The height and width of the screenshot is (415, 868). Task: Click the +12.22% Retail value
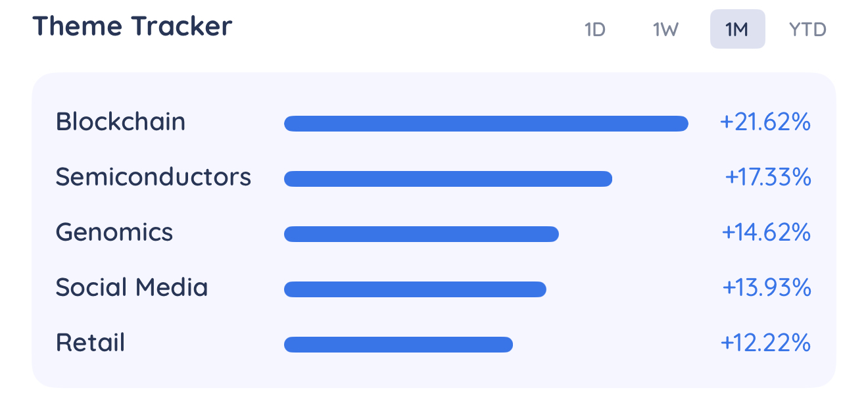[x=765, y=343]
